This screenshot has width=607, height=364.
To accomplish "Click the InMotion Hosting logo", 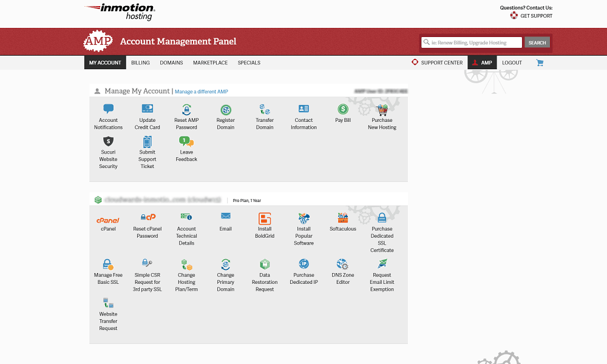I will point(120,12).
